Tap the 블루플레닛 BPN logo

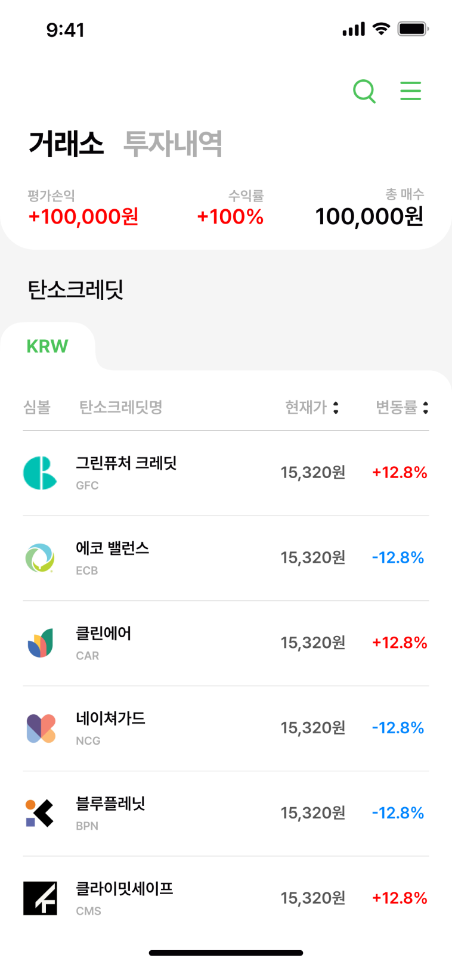point(40,813)
